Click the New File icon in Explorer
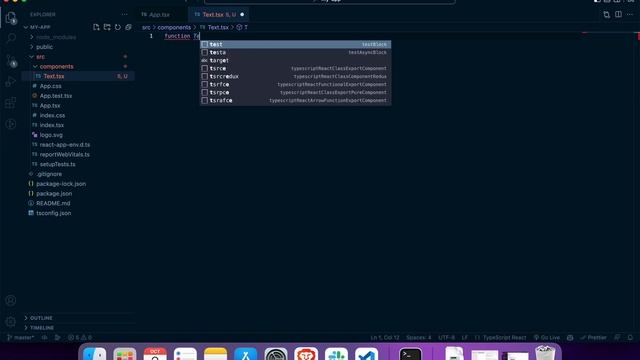The width and height of the screenshot is (640, 360). [x=96, y=27]
